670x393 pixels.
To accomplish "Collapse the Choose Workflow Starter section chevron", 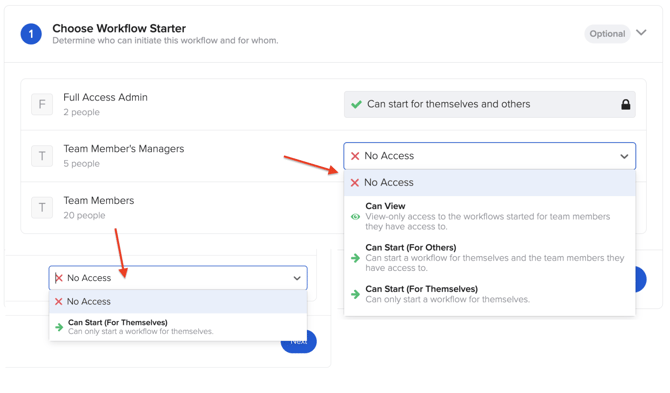I will [641, 32].
